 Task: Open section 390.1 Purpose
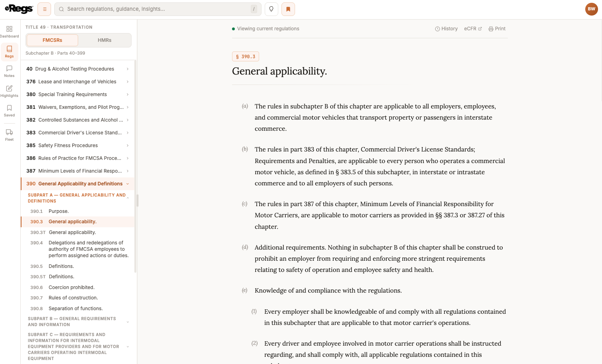(x=77, y=211)
